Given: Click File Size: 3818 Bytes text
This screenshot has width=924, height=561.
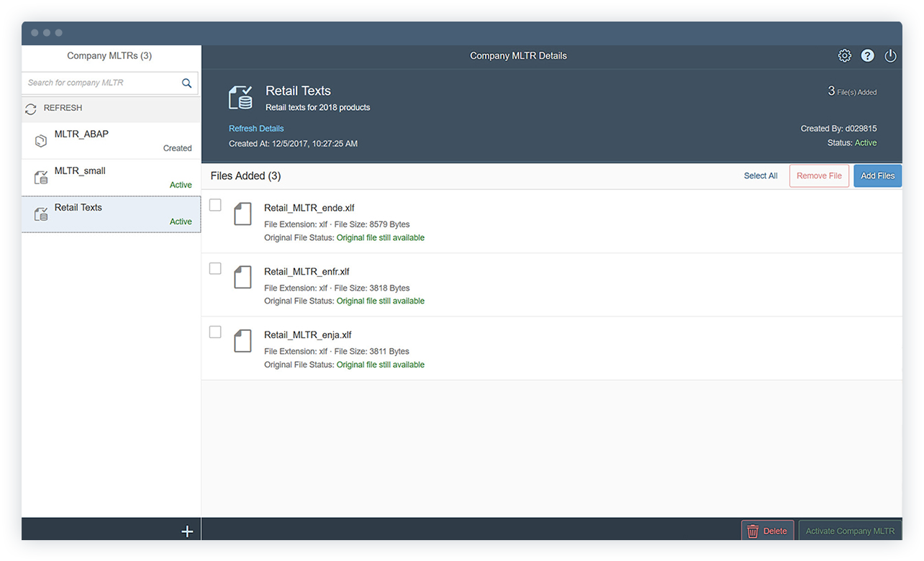Looking at the screenshot, I should [372, 288].
